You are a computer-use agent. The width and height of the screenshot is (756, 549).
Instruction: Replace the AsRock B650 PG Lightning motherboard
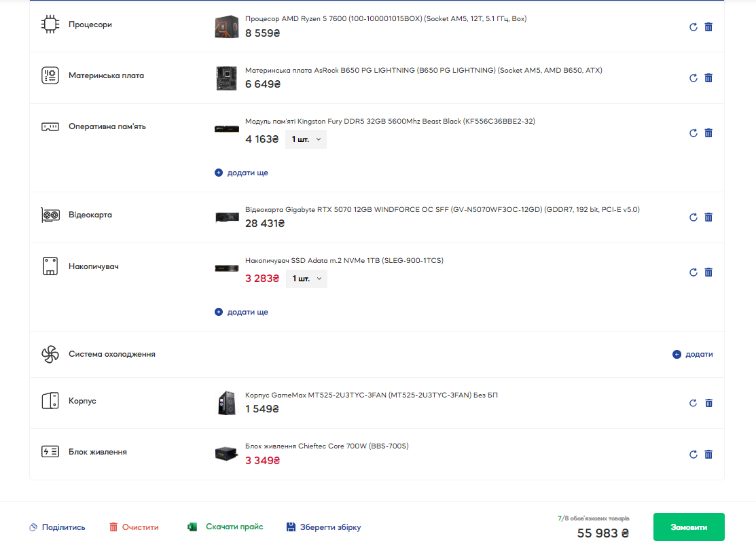[693, 78]
